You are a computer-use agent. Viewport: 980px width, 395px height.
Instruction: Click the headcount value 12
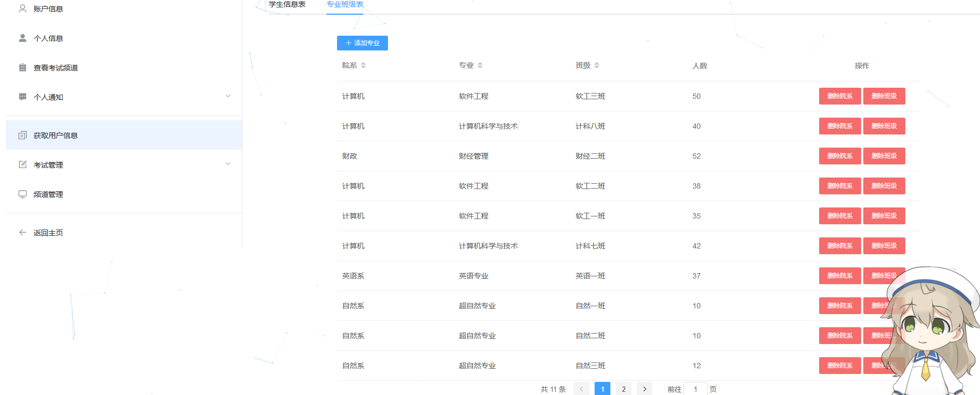[697, 366]
